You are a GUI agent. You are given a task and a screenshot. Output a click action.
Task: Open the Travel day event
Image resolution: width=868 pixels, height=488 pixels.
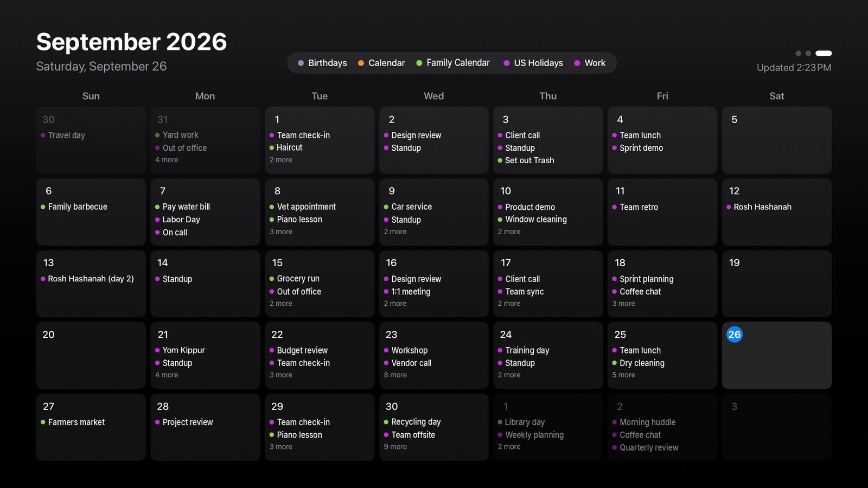63,136
